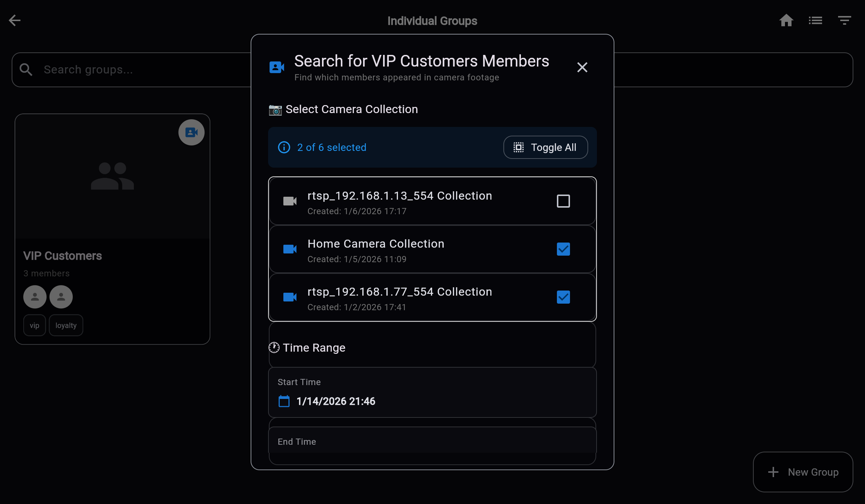
Task: Click the camera icon beside Home Camera Collection
Action: tap(290, 249)
